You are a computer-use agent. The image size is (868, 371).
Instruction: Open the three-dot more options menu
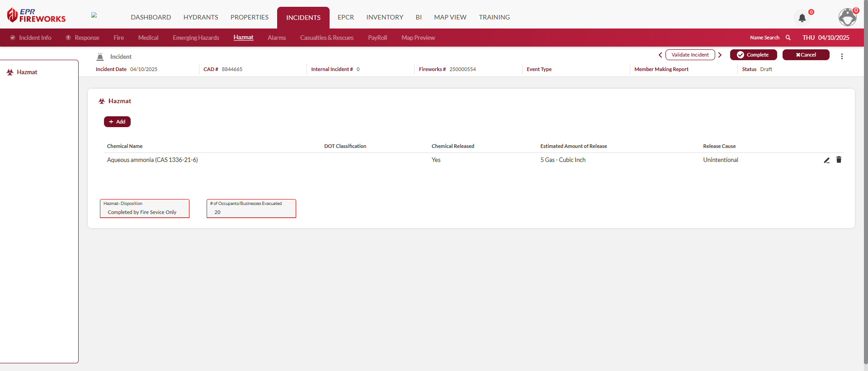tap(842, 57)
